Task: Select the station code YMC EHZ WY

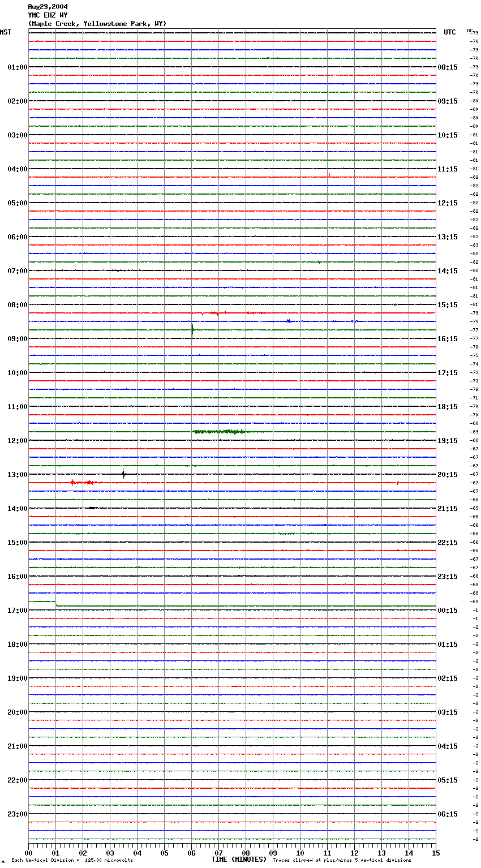Action: click(48, 15)
